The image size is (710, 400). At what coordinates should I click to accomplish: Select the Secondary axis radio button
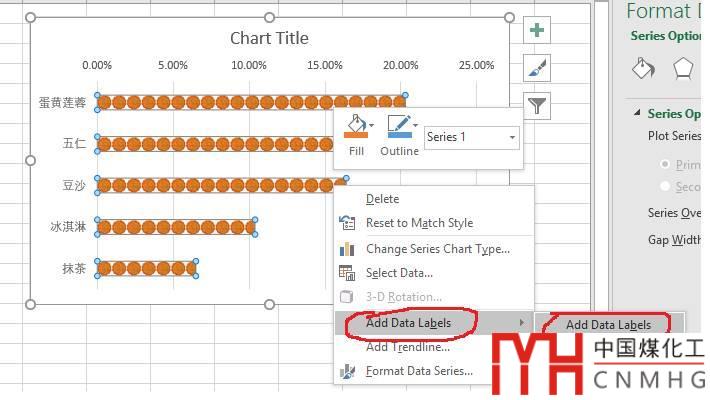coord(666,186)
